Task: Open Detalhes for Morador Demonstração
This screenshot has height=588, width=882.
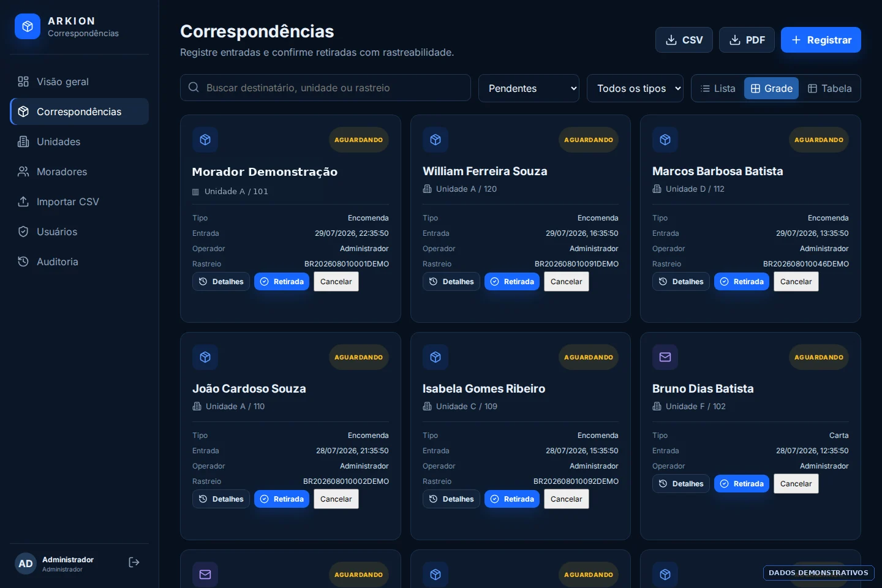Action: click(x=221, y=282)
